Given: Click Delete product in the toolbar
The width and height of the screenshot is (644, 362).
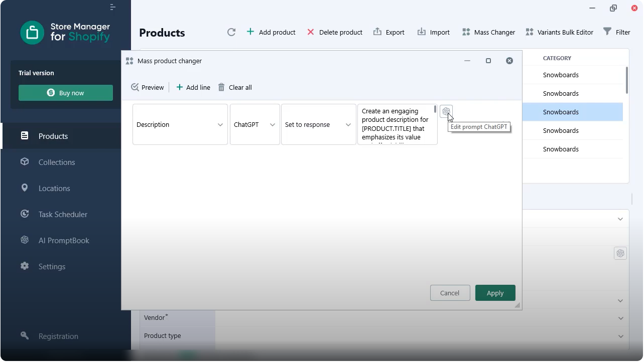Looking at the screenshot, I should point(335,32).
